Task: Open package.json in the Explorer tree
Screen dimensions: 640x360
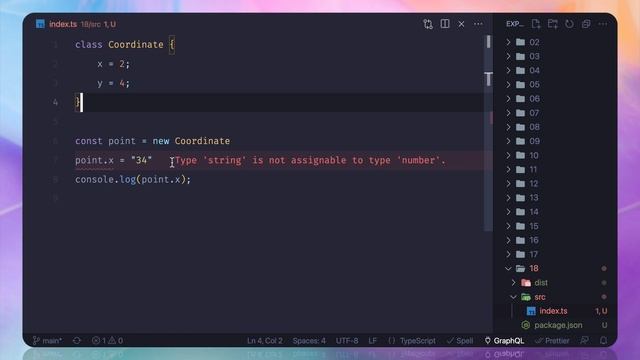Action: (x=556, y=325)
